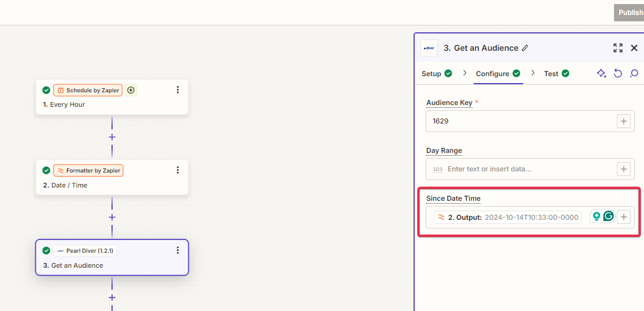
Task: Click plus button beside Day Range field
Action: point(624,169)
